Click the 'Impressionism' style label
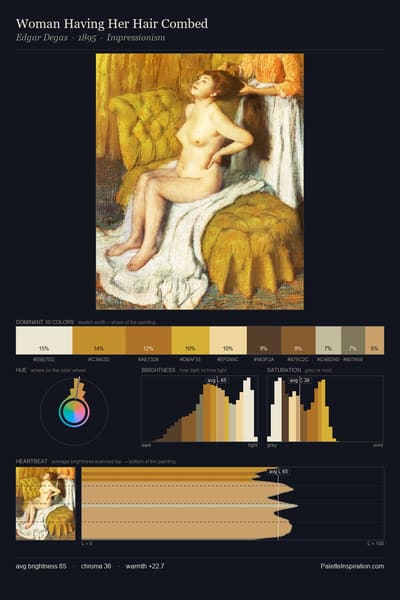 tap(136, 38)
